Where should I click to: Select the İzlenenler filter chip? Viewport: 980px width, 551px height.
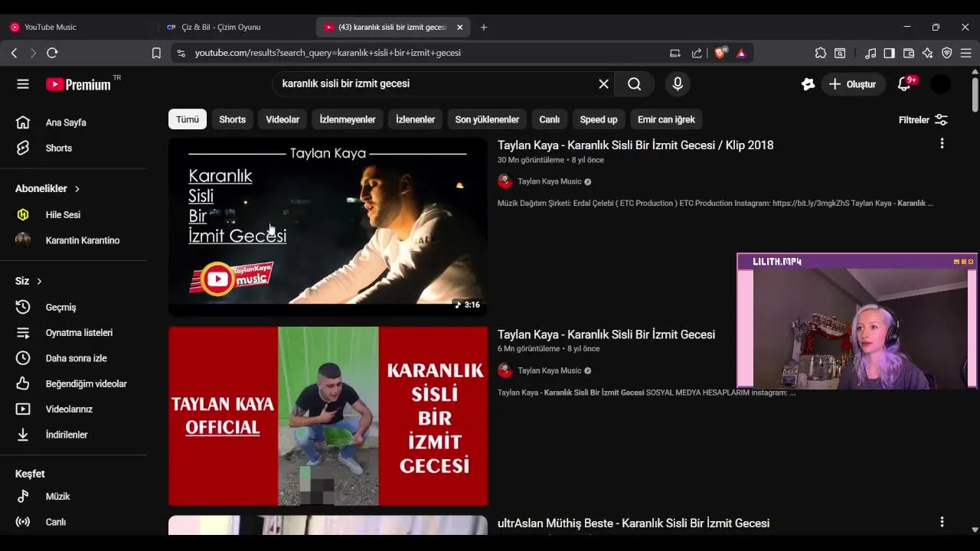click(415, 119)
